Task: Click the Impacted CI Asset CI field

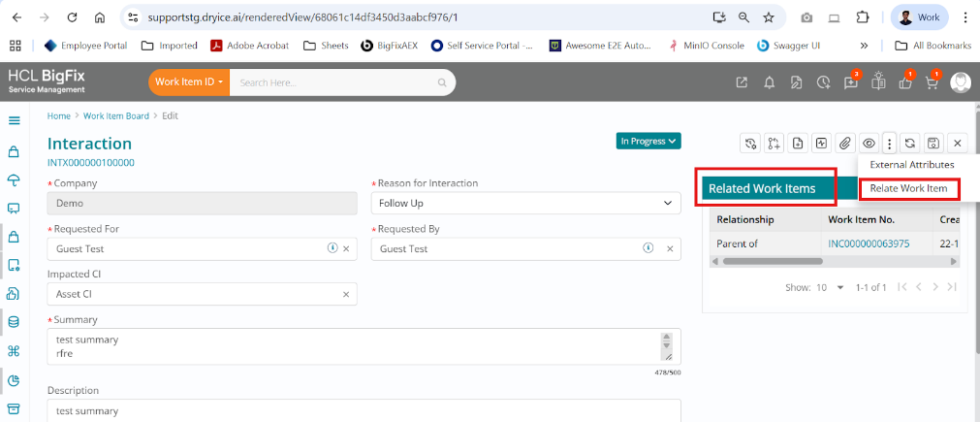Action: coord(203,294)
